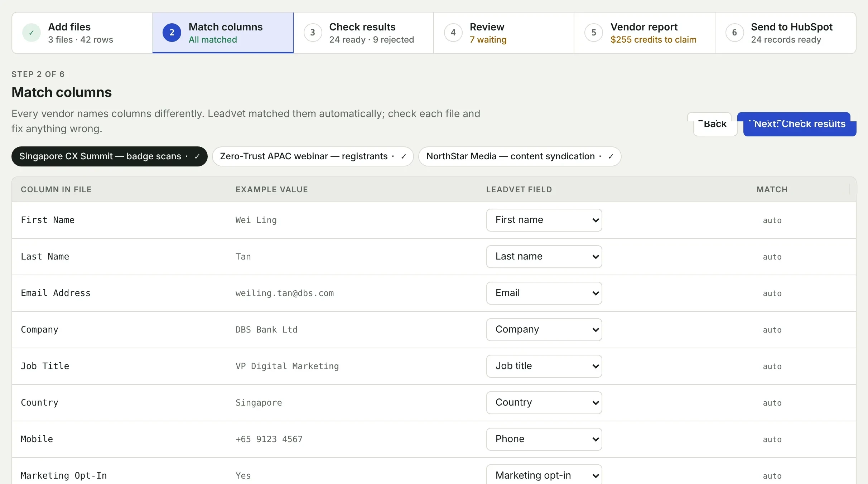Select the NorthStar Media content syndication file

pyautogui.click(x=520, y=156)
